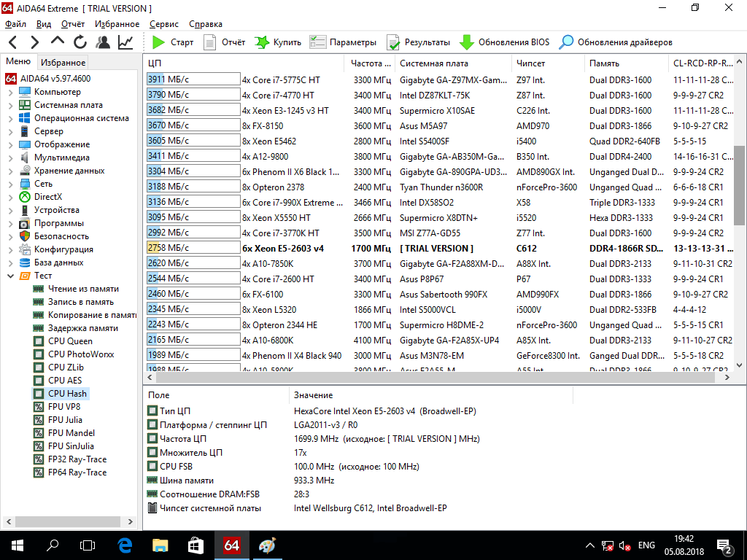Viewport: 747px width, 560px height.
Task: Select the Программы icon in the tree
Action: [x=25, y=223]
